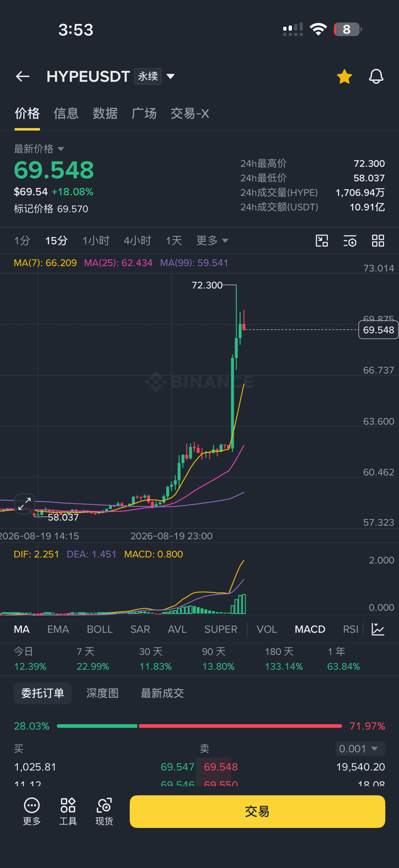This screenshot has width=399, height=868.
Task: Switch to 信息 tab
Action: [x=66, y=114]
